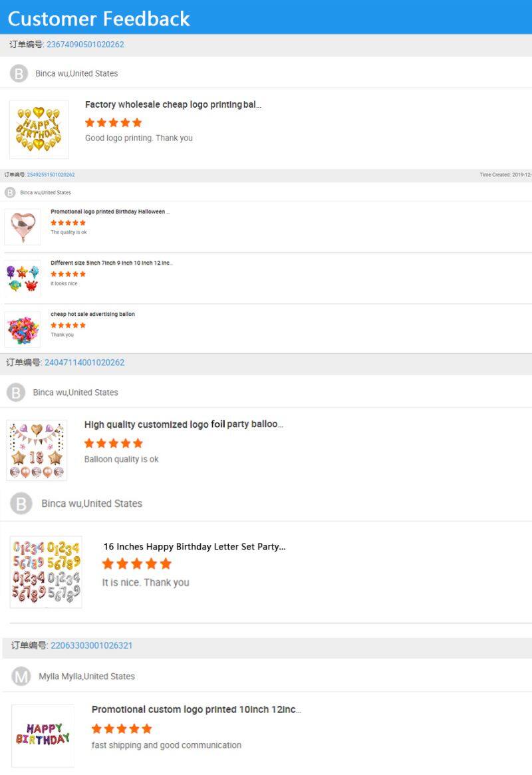Click the number foil balloons thumbnail
This screenshot has height=775, width=532.
tap(46, 571)
